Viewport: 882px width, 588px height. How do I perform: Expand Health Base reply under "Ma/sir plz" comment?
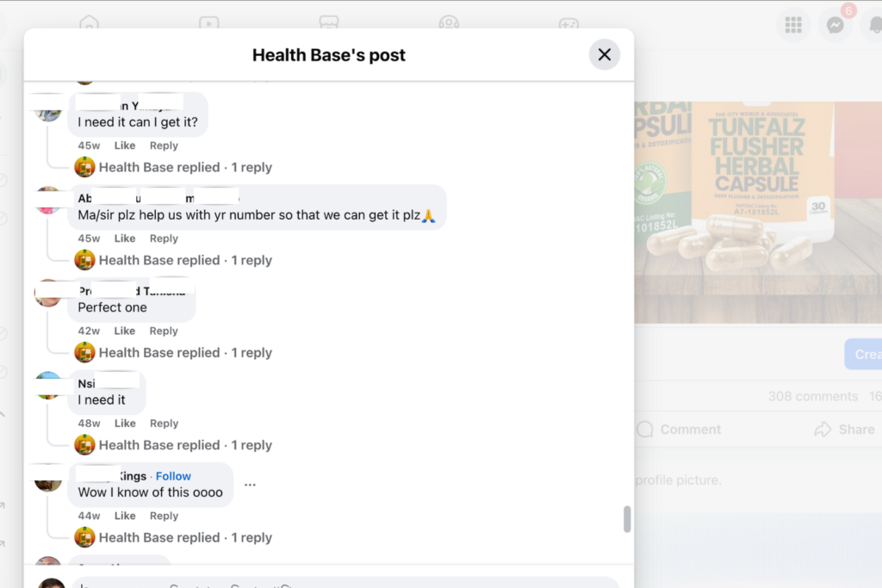186,260
